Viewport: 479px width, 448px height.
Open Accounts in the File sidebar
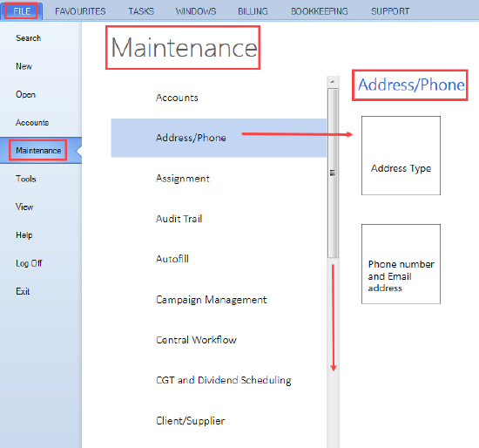pos(32,122)
